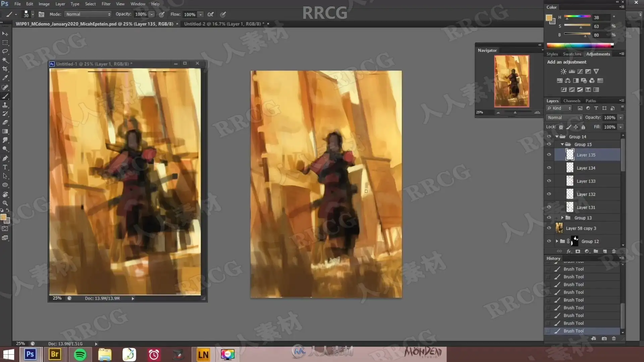Open the Image menu
Image resolution: width=644 pixels, height=362 pixels.
pos(44,4)
